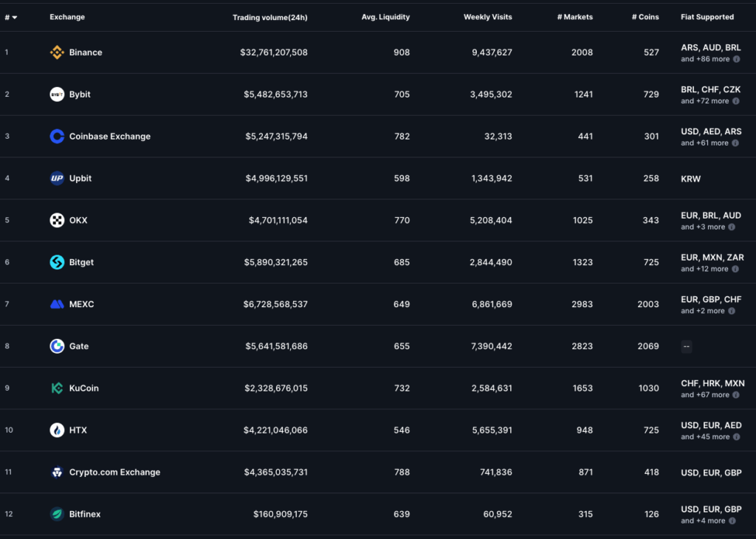Click HTX 'and +45 more' text
This screenshot has height=539, width=756.
pos(705,436)
